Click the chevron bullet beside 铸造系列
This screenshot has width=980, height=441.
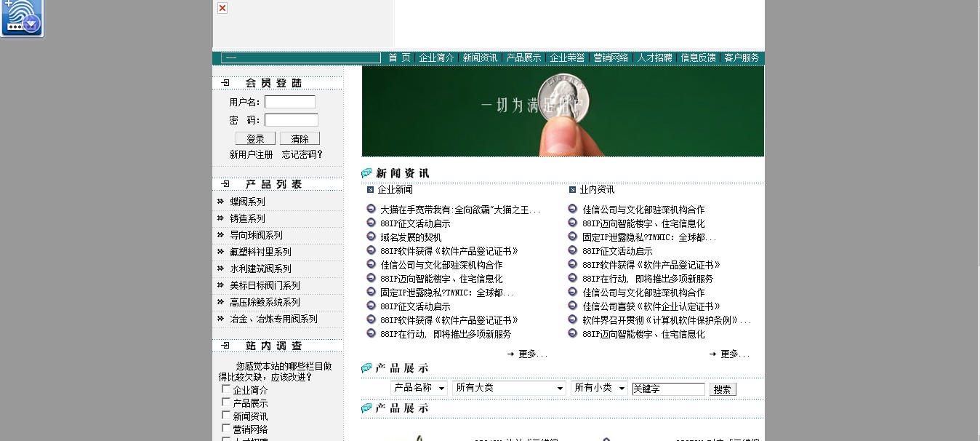(220, 218)
